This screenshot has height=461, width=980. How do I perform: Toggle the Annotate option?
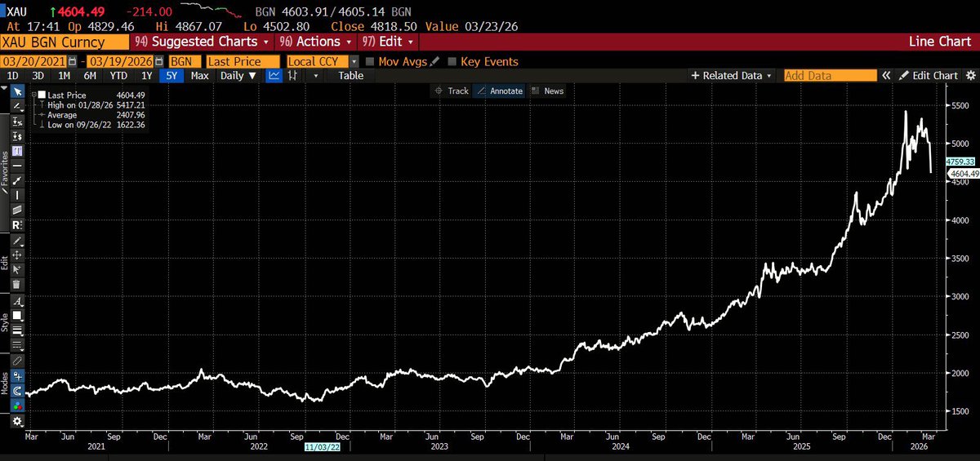(x=499, y=91)
